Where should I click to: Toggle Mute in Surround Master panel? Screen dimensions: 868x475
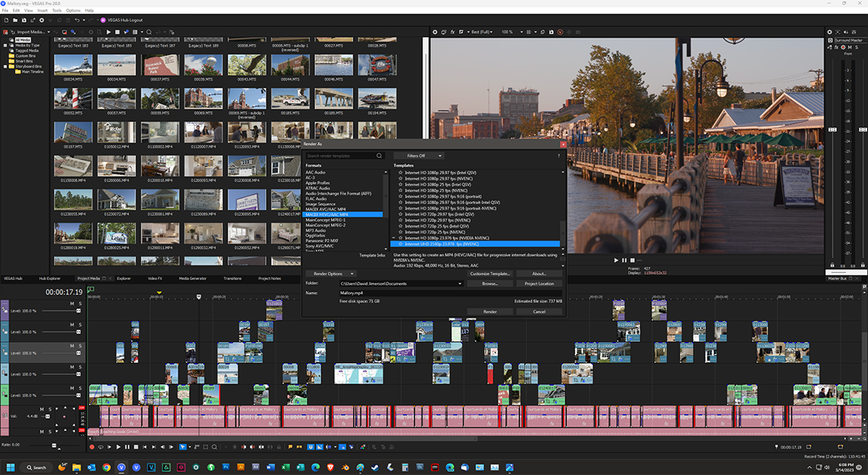(x=850, y=47)
